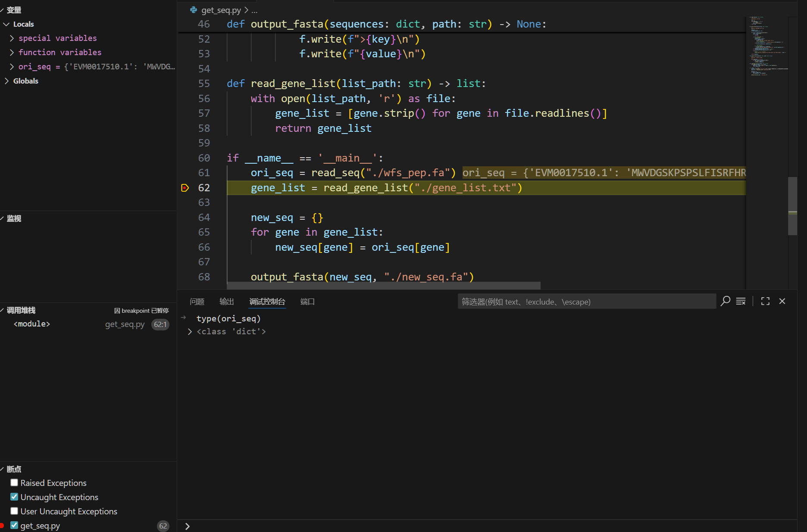Maximize the panel with fullscreen icon

click(765, 301)
